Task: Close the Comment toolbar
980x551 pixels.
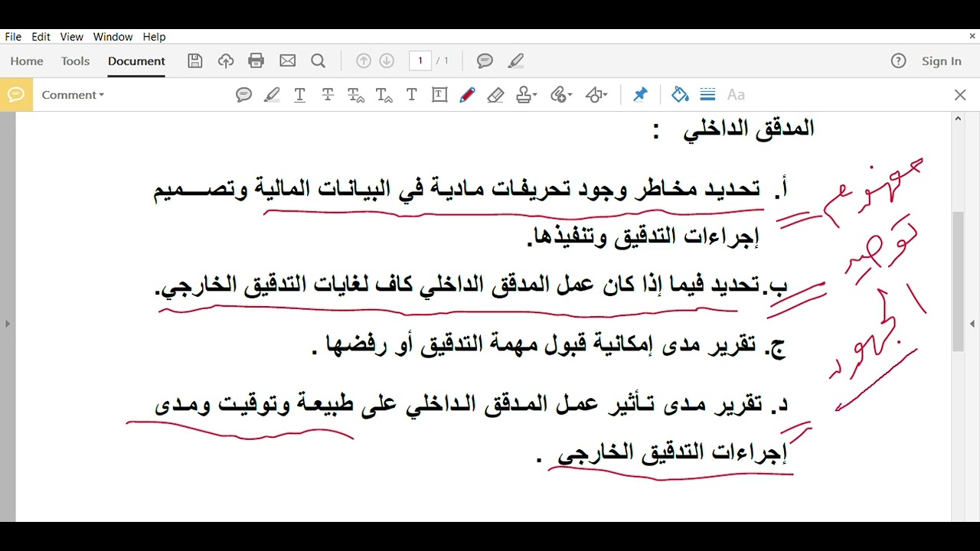Action: (960, 95)
